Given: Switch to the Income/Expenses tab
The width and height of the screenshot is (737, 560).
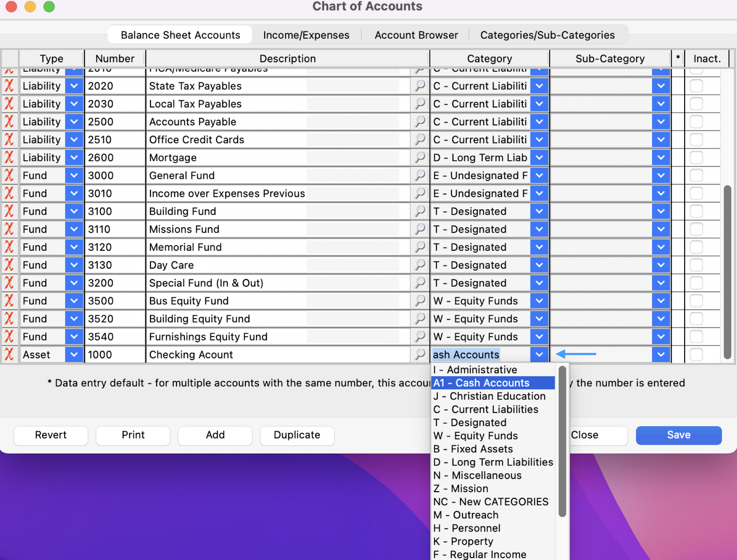Looking at the screenshot, I should (x=306, y=35).
